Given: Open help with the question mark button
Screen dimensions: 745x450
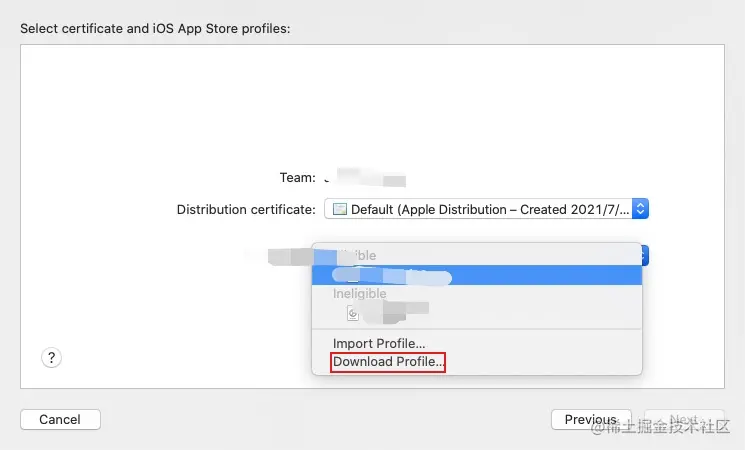Looking at the screenshot, I should click(51, 358).
